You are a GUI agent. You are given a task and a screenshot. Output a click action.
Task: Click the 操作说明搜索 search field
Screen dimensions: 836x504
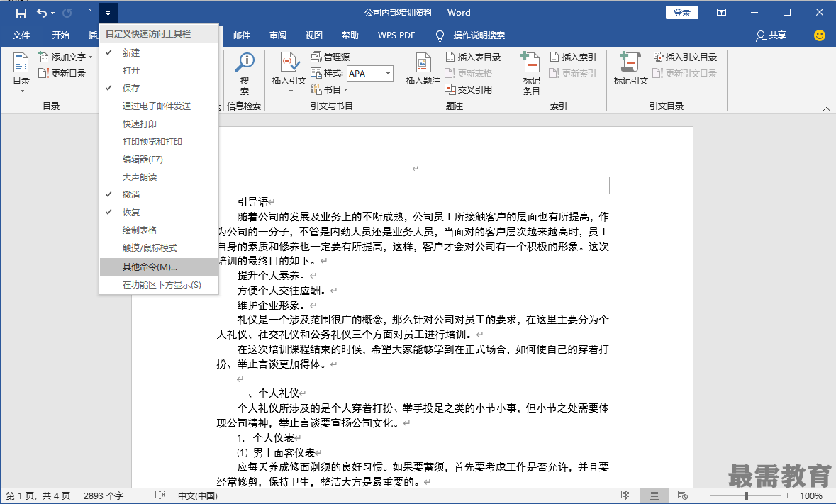[x=479, y=35]
